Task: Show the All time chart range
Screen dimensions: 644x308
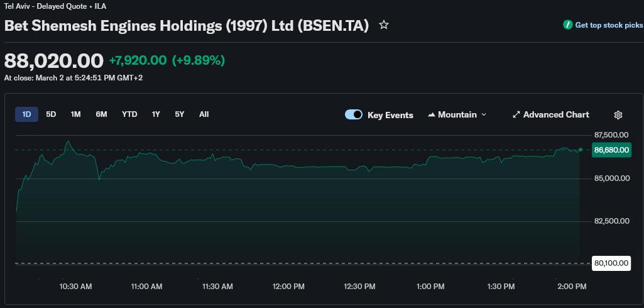Action: point(204,114)
